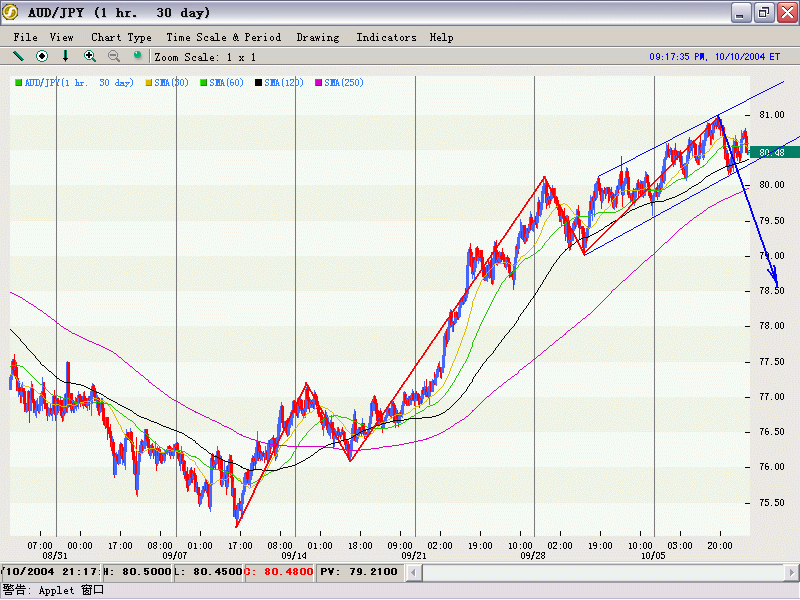Select the trend line drawing tool
This screenshot has height=600, width=800.
[x=18, y=57]
